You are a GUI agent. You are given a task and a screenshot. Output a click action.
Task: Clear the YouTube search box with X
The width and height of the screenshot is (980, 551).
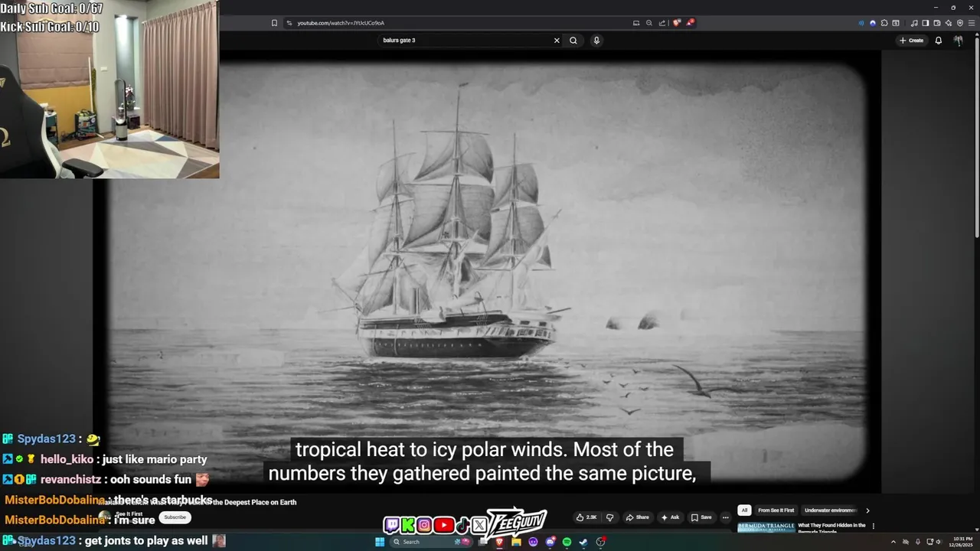557,41
